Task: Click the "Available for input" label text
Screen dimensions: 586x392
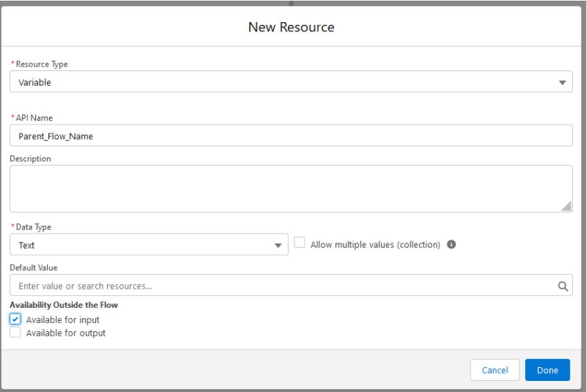Action: 63,320
